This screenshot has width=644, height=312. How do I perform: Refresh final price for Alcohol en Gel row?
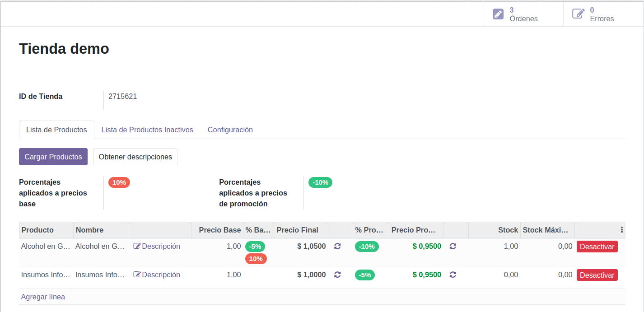pos(337,246)
